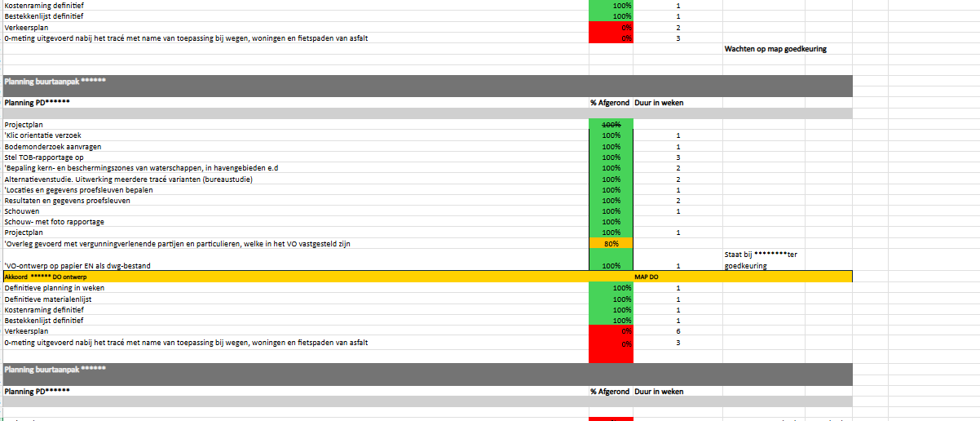The height and width of the screenshot is (421, 980).
Task: Select the 'Staat bij ... ter goedkeuring' note cell
Action: coord(761,259)
